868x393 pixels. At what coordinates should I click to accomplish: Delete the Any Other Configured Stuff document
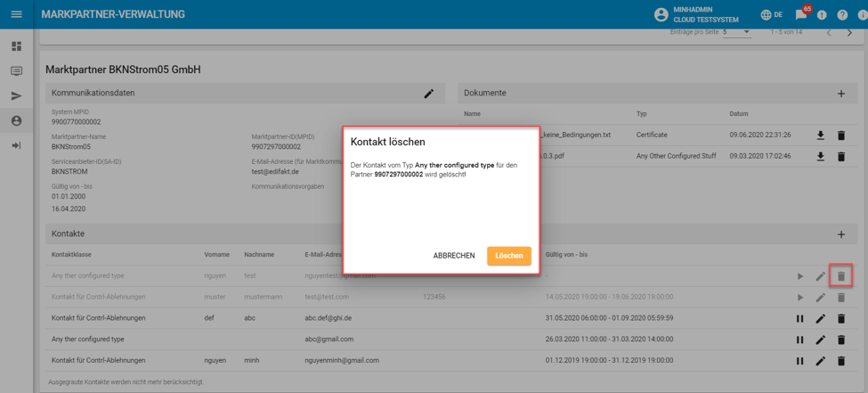(x=841, y=157)
